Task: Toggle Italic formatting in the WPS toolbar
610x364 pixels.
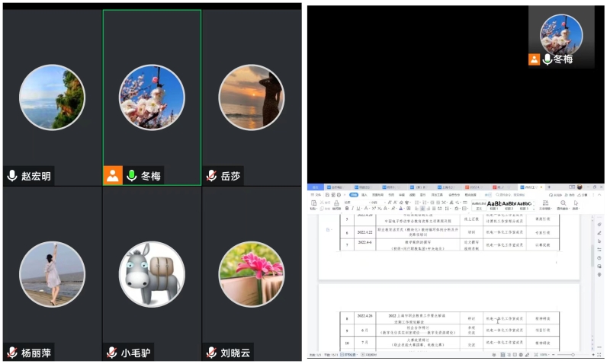Action: [353, 208]
